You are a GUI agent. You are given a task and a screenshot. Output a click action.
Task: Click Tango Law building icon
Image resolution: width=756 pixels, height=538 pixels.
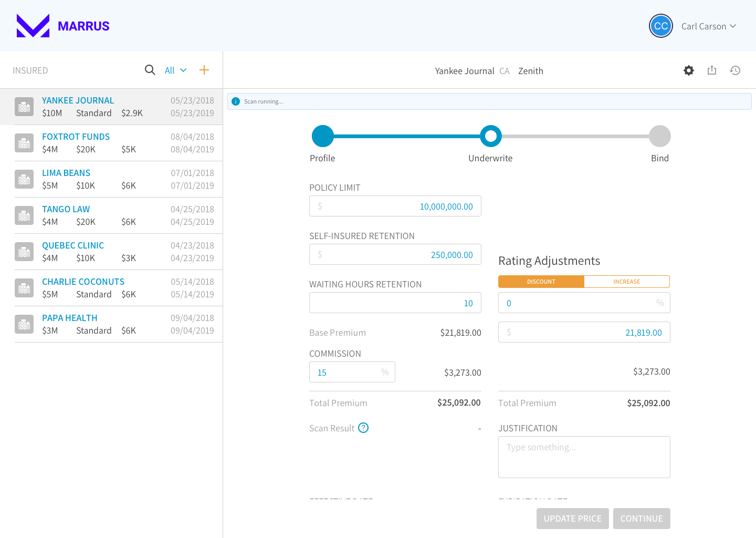click(x=24, y=215)
